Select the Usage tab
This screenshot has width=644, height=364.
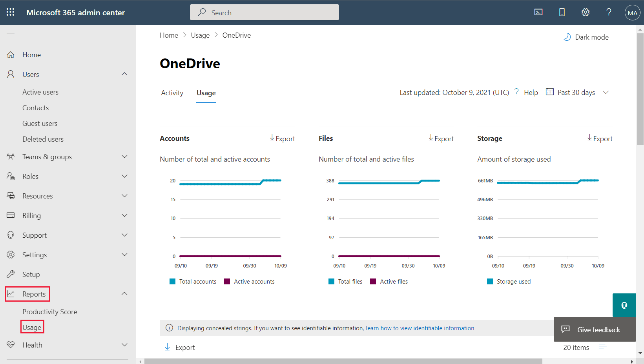pos(206,93)
